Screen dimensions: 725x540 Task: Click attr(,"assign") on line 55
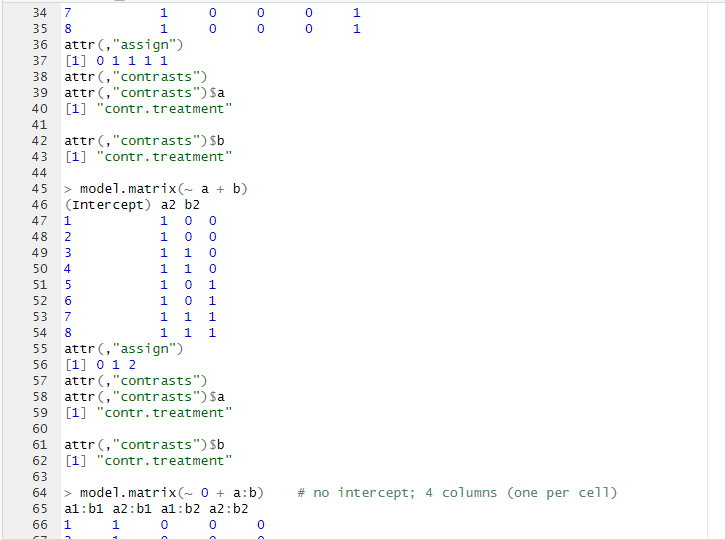[x=124, y=348]
